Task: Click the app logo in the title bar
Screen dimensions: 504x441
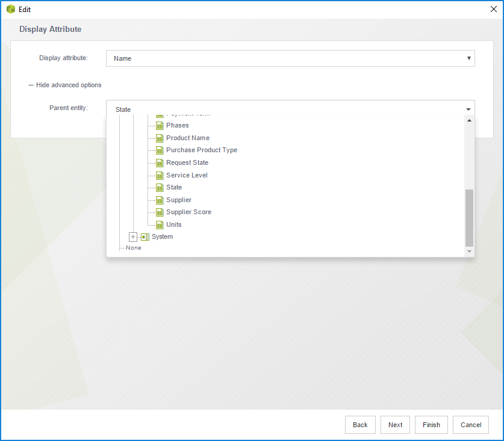Action: [x=11, y=9]
